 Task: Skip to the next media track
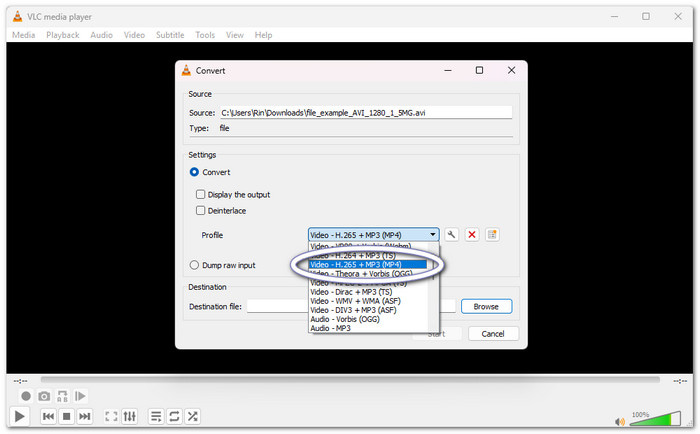tap(84, 416)
